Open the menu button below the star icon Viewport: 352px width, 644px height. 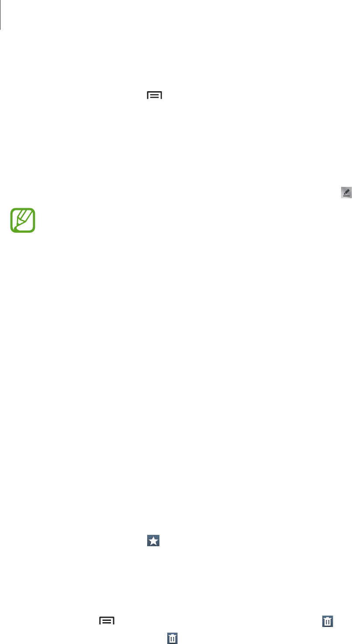107,621
